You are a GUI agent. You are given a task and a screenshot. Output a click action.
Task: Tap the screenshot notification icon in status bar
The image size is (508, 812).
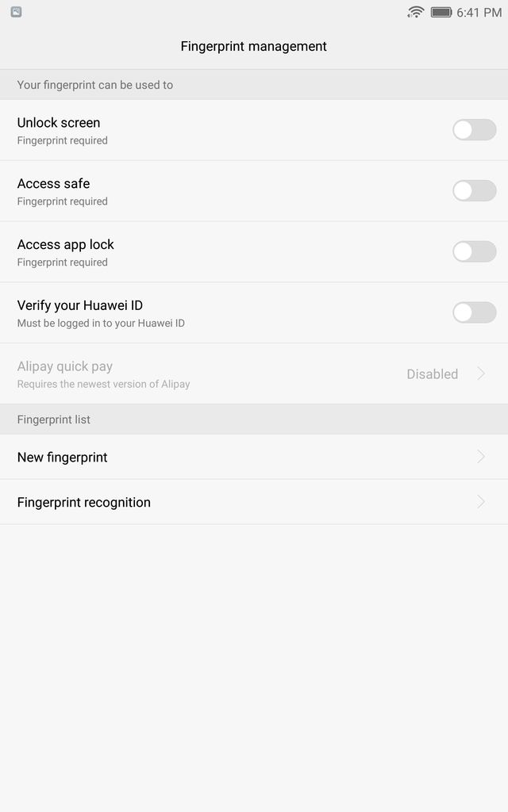[16, 12]
